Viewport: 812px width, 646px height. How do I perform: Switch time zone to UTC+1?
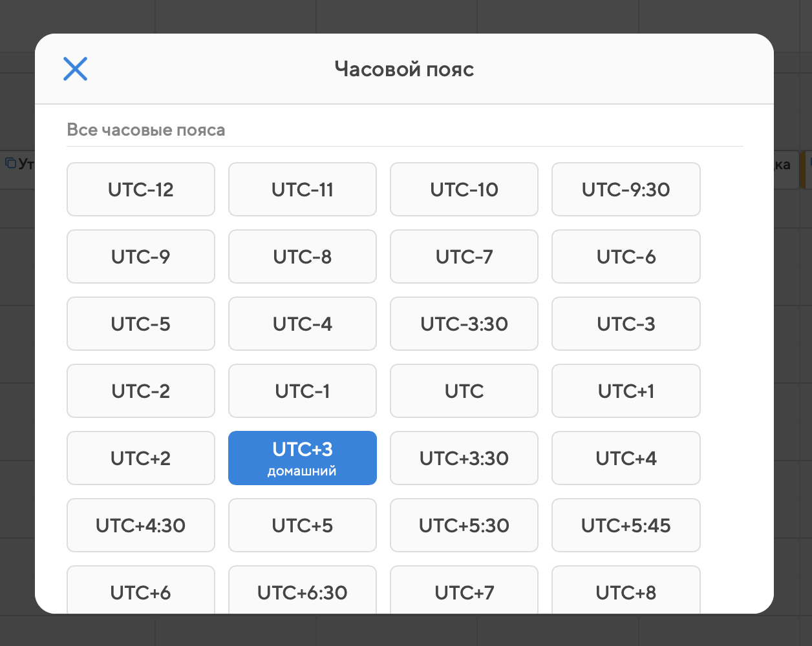[626, 391]
